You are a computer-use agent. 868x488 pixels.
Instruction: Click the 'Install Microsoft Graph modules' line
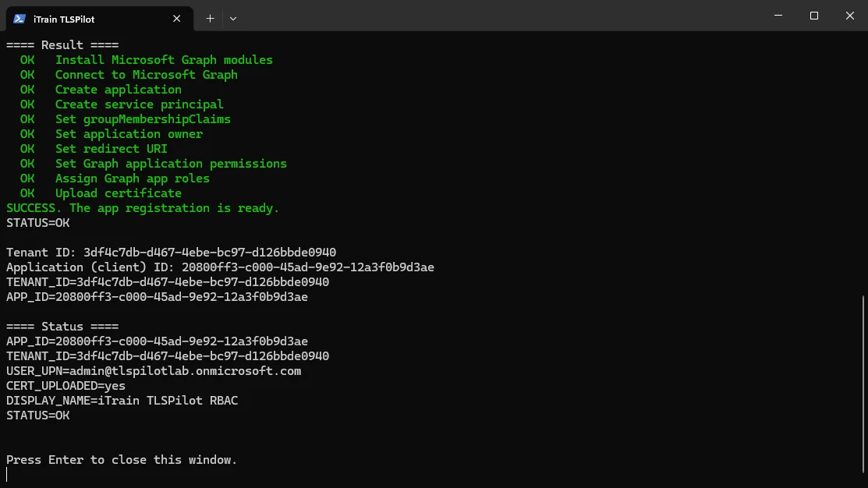tap(164, 60)
